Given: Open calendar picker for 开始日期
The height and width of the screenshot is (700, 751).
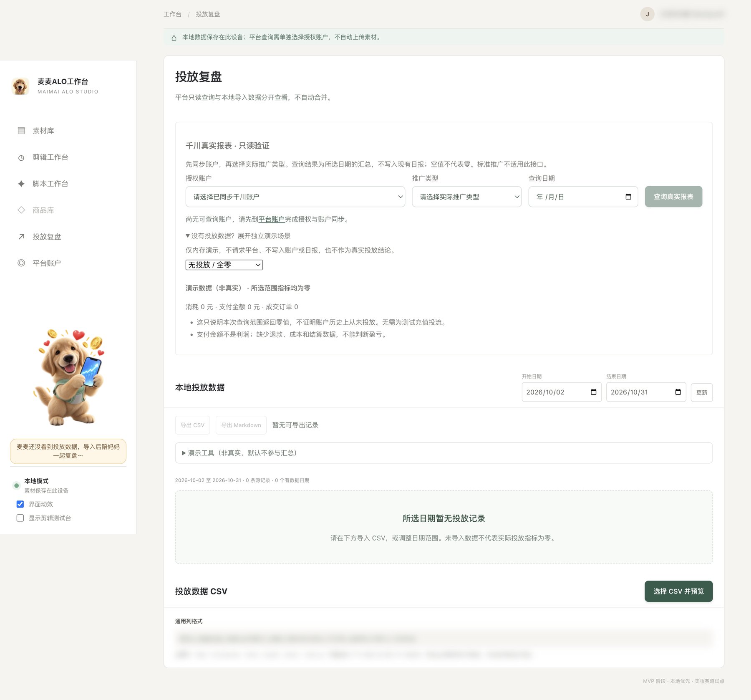Looking at the screenshot, I should pyautogui.click(x=594, y=392).
